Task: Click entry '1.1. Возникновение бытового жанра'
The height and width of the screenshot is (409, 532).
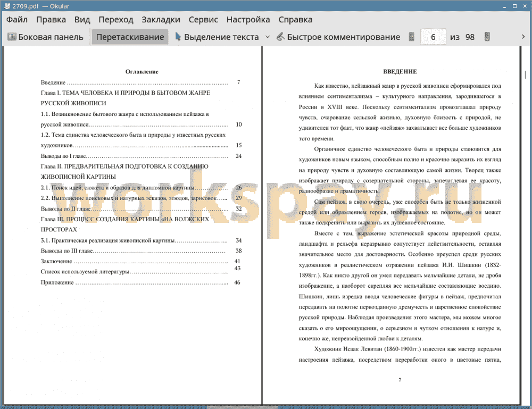Action: 141,119
